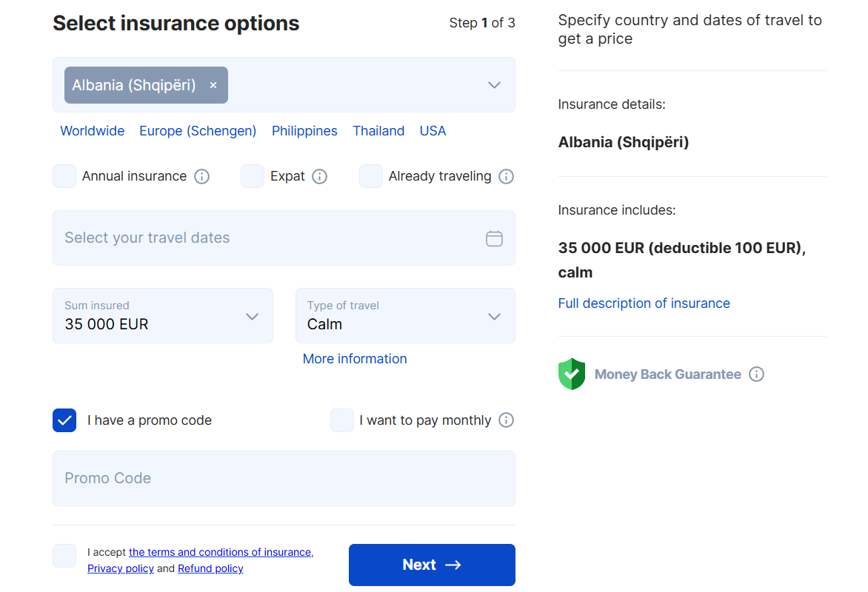Toggle the I want to pay monthly option
The height and width of the screenshot is (592, 868).
click(342, 420)
